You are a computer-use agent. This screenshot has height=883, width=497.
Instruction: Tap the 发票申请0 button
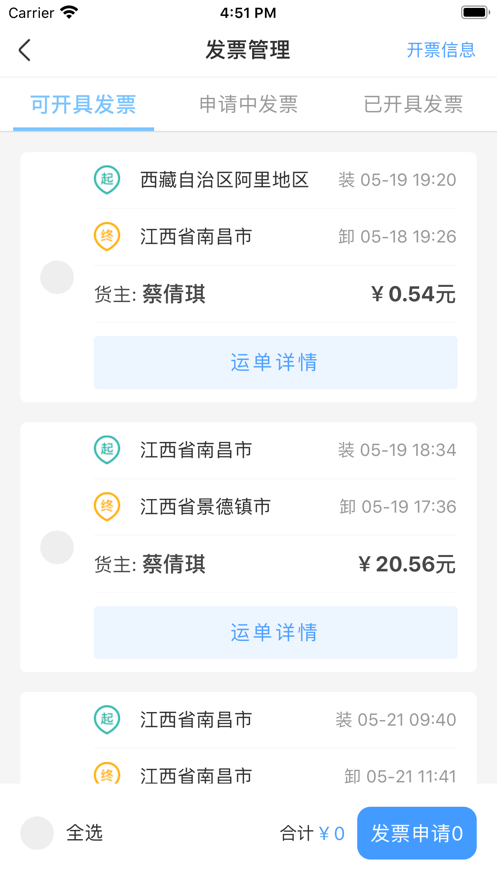point(417,833)
